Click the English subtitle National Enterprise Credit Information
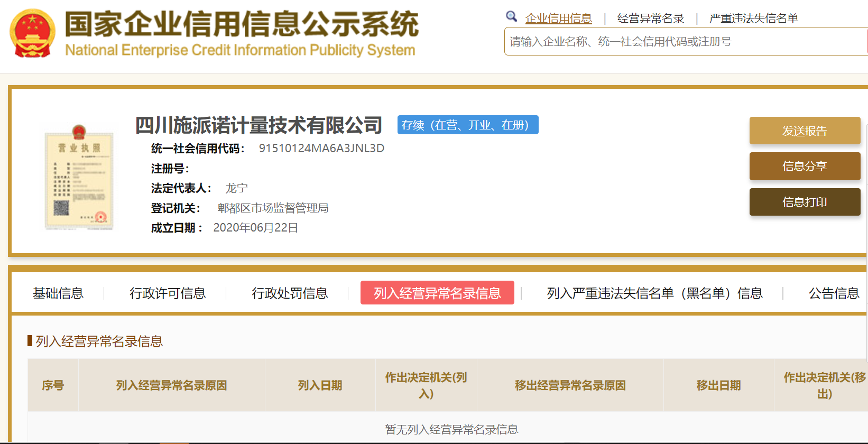The image size is (868, 444). pyautogui.click(x=240, y=50)
